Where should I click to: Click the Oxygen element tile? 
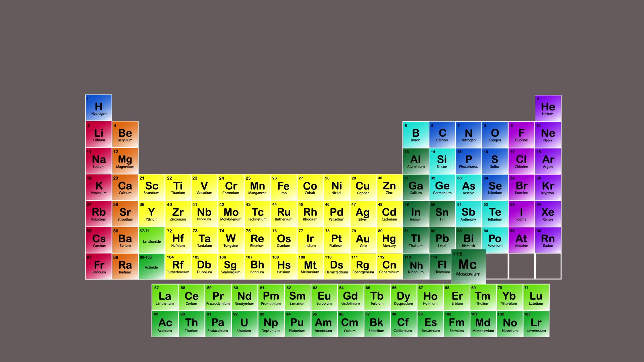pos(495,134)
